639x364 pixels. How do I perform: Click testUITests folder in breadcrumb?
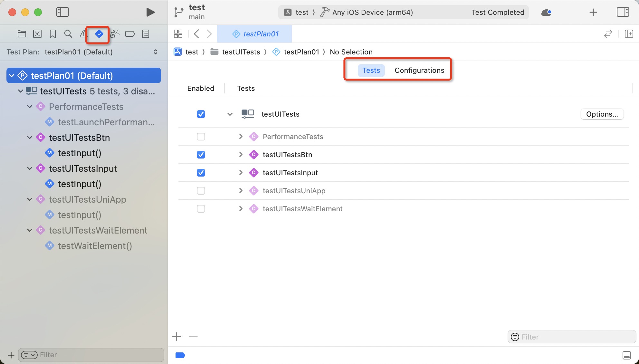235,52
